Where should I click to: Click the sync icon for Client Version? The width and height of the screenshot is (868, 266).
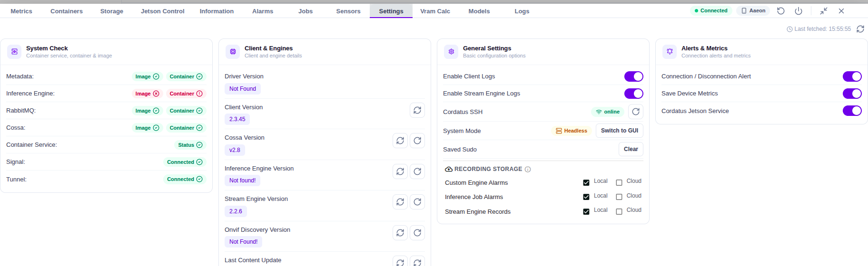click(x=417, y=110)
